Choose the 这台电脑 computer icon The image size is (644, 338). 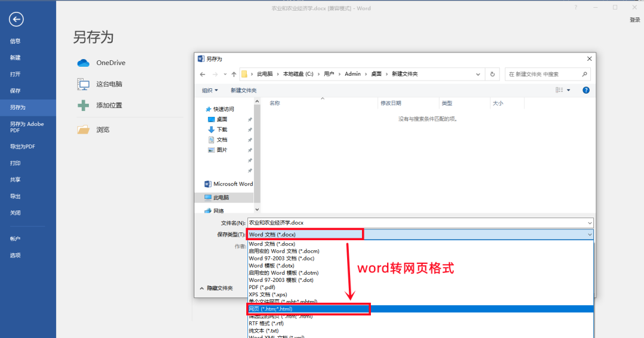(x=83, y=84)
